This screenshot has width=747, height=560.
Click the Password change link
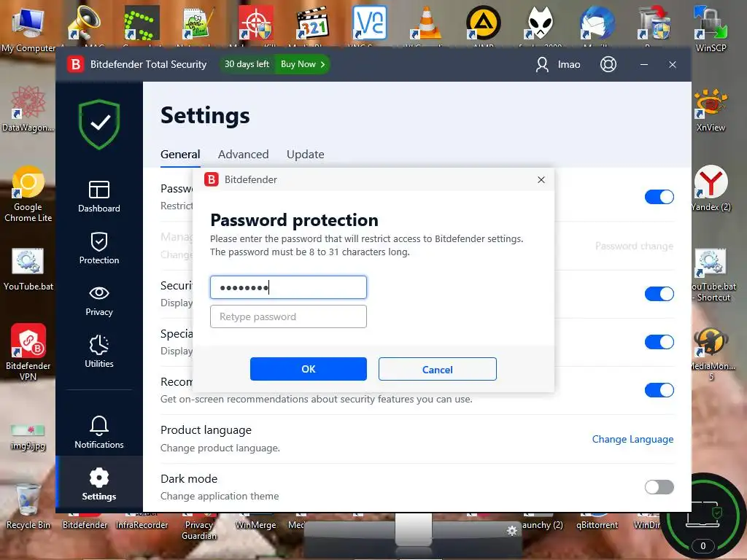[x=634, y=246]
